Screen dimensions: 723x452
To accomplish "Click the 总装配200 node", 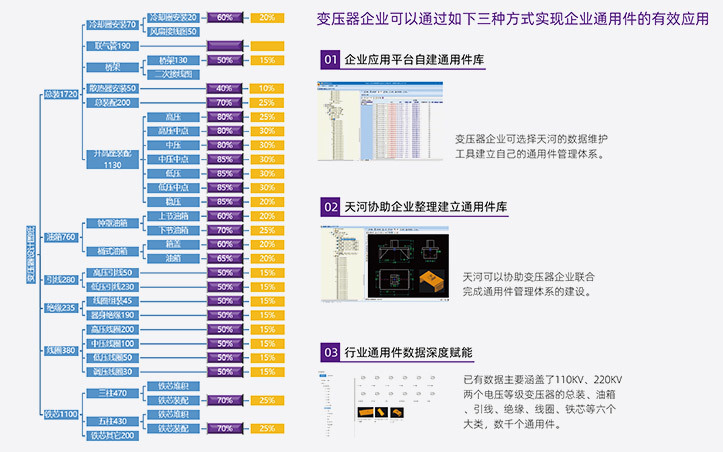I will [x=113, y=103].
